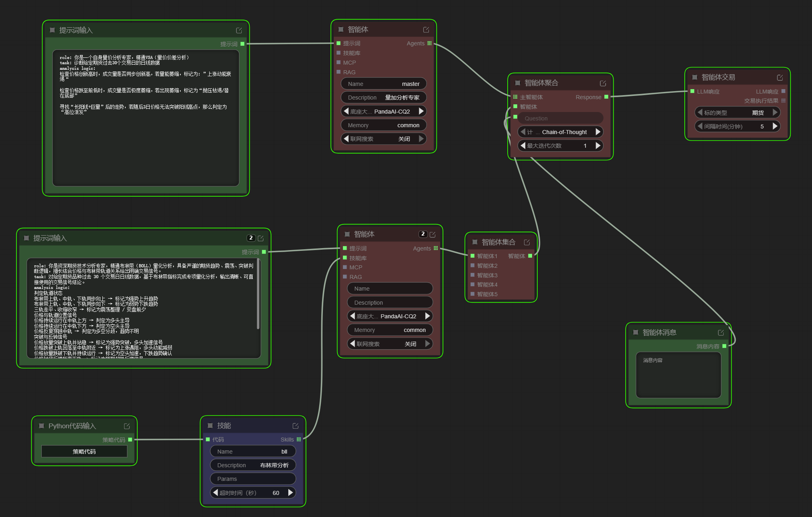
Task: Click the Memory common field in master agent
Action: pyautogui.click(x=384, y=125)
